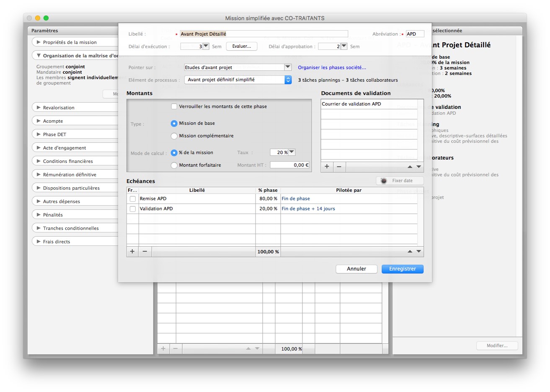Select Mission de base radio
Screen dimensions: 550x392
point(174,123)
